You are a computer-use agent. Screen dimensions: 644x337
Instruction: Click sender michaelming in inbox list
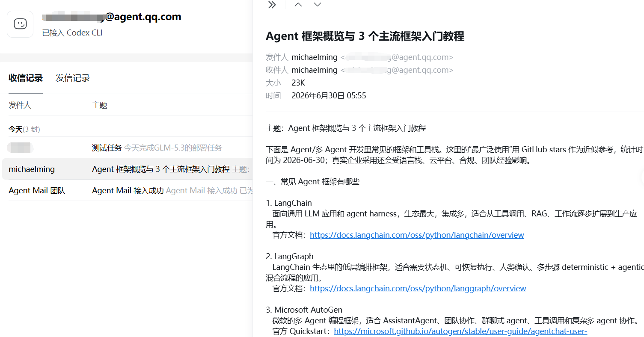[32, 169]
